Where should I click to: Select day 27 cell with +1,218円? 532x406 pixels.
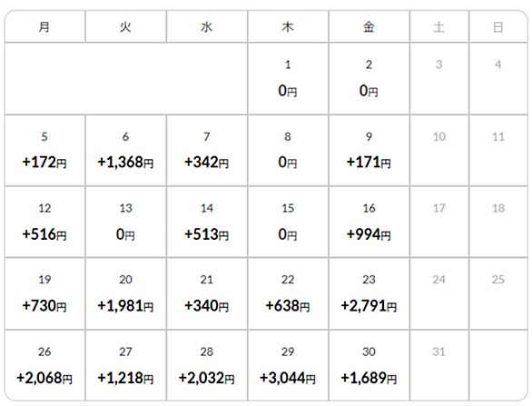pos(126,365)
